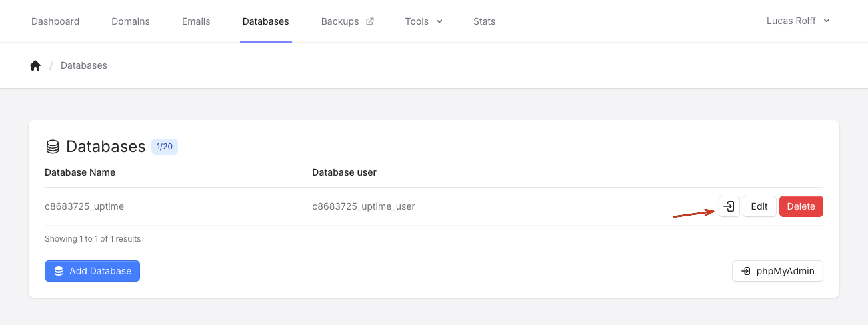Click the database stack icon beside Databases heading
The image size is (868, 325).
52,147
